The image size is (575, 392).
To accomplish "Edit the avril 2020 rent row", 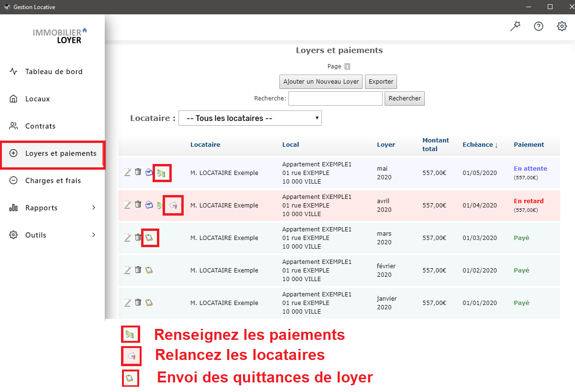I will (x=127, y=205).
